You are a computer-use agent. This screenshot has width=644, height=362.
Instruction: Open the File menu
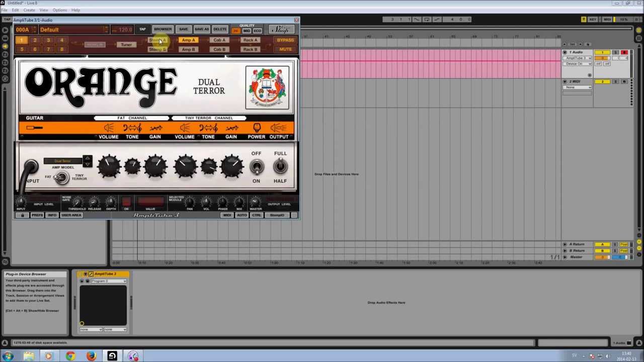[x=4, y=10]
